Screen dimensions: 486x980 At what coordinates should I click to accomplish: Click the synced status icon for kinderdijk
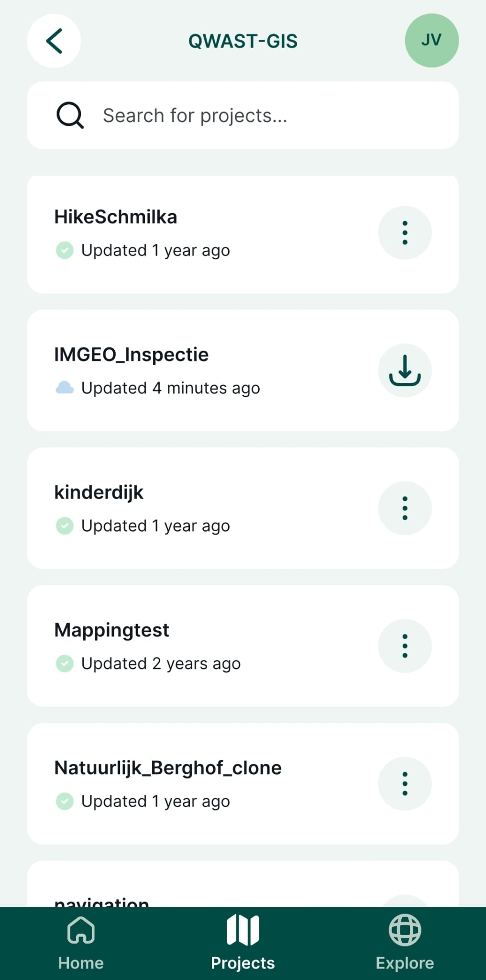[x=65, y=525]
